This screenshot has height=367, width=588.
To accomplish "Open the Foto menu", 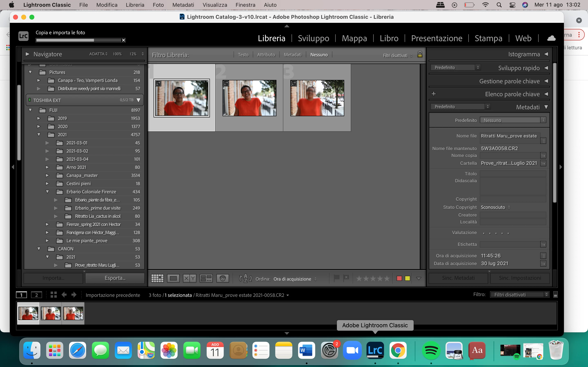I will pyautogui.click(x=158, y=5).
